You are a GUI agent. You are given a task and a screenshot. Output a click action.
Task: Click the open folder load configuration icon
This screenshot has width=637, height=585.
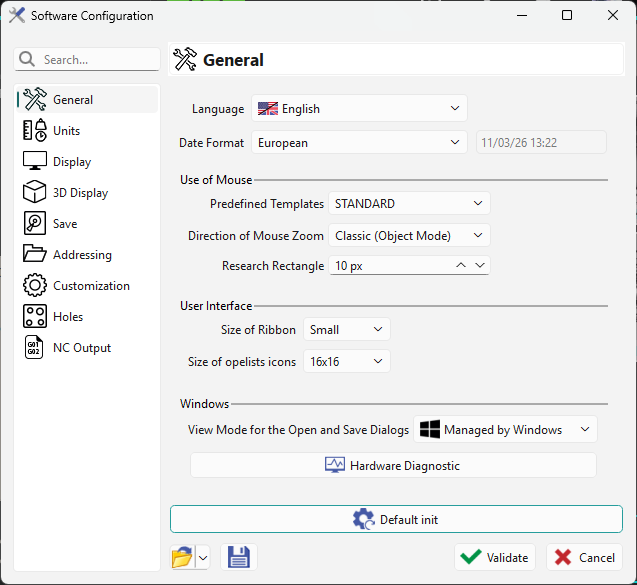(x=182, y=557)
